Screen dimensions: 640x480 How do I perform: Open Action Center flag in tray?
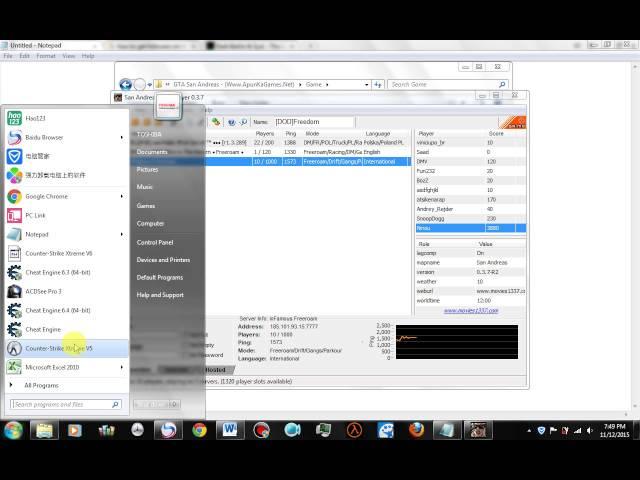tap(553, 430)
